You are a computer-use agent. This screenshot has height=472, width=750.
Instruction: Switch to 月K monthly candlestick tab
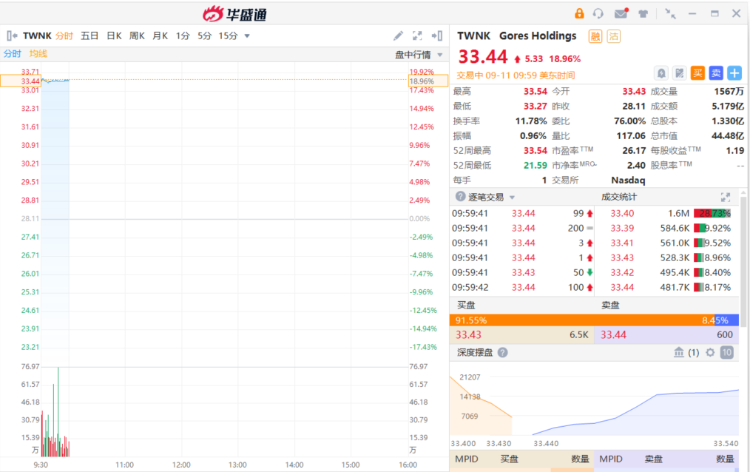pyautogui.click(x=160, y=36)
